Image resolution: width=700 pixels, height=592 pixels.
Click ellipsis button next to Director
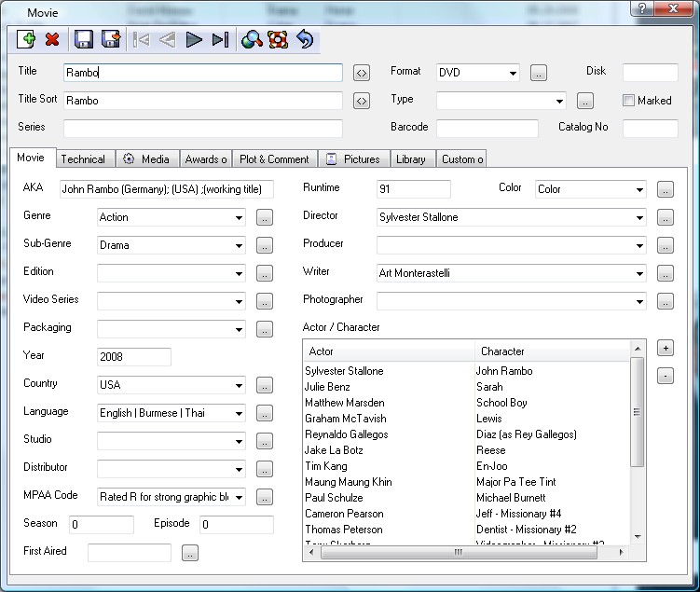666,218
